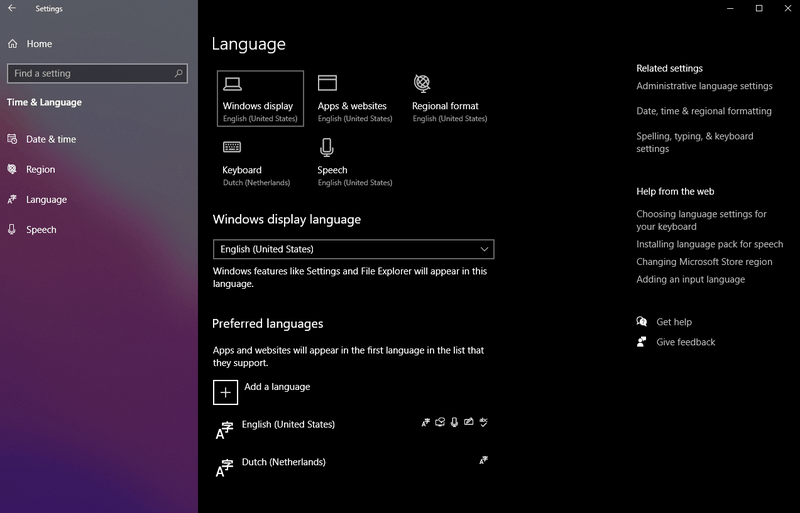Click the sidebar Speech microphone icon
800x513 pixels.
[x=12, y=229]
